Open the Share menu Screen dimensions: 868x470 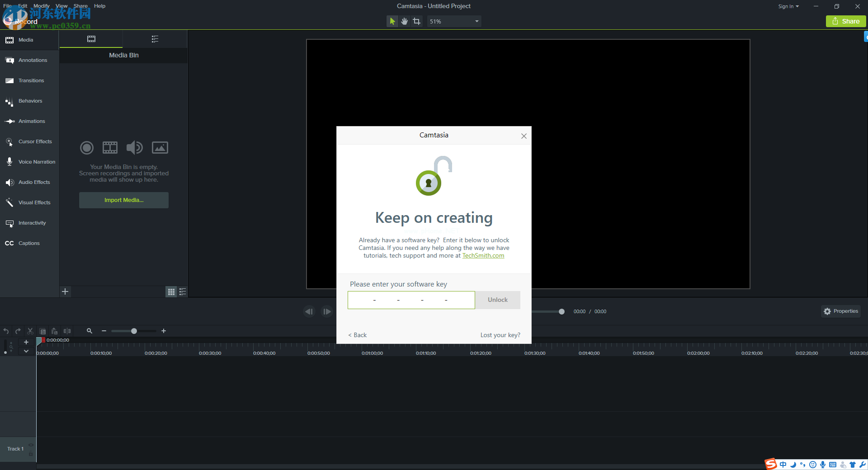click(x=80, y=6)
